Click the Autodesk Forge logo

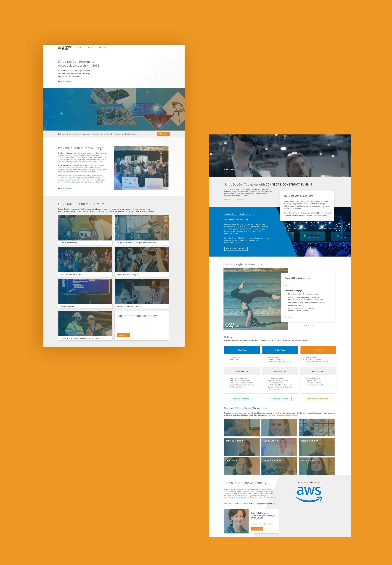click(x=65, y=48)
